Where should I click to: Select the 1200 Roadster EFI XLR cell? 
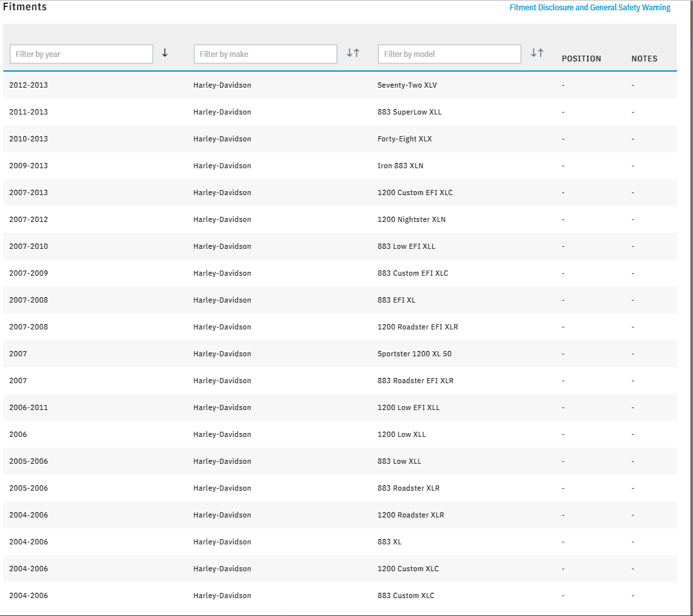pyautogui.click(x=417, y=327)
